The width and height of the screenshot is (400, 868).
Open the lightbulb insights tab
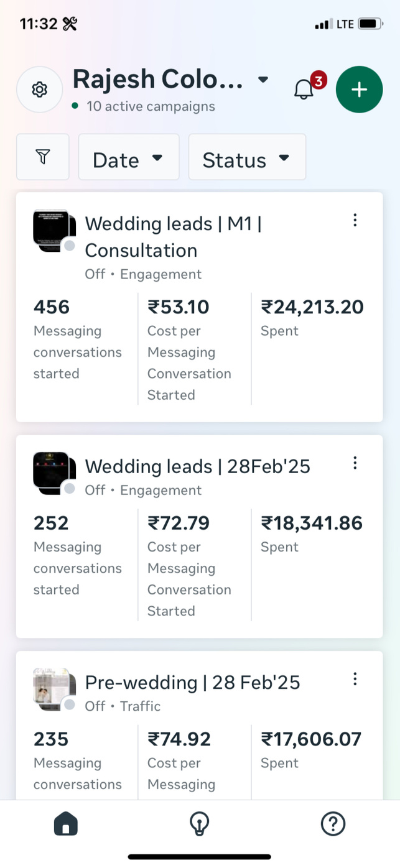click(x=199, y=824)
